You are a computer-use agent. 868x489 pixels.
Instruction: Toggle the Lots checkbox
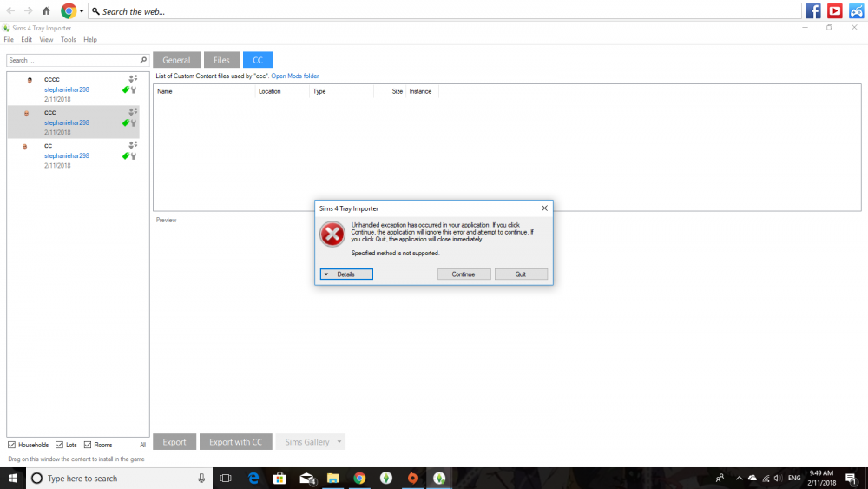[x=59, y=445]
